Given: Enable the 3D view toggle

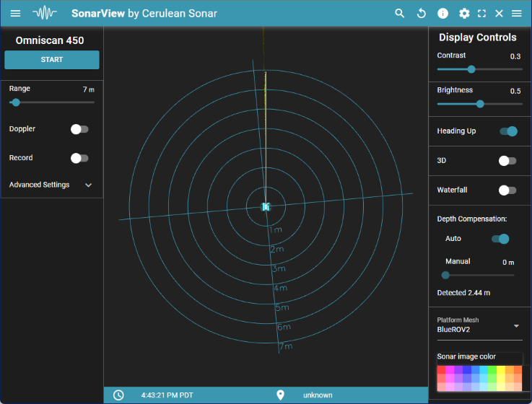Looking at the screenshot, I should 508,160.
